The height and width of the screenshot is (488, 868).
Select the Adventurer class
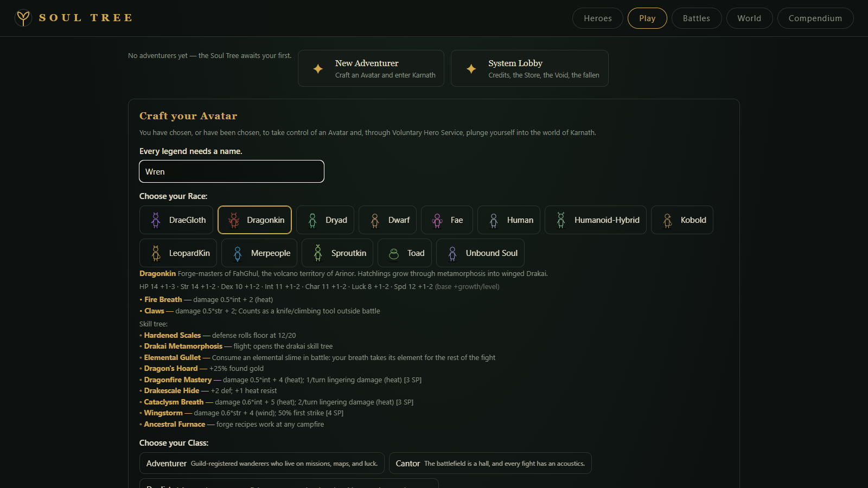262,464
